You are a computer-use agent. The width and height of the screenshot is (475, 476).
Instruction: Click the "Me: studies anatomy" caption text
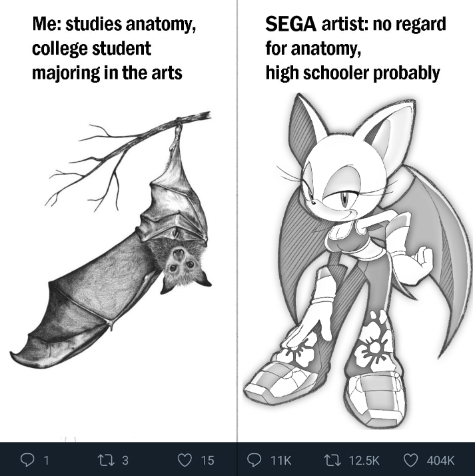pyautogui.click(x=114, y=24)
